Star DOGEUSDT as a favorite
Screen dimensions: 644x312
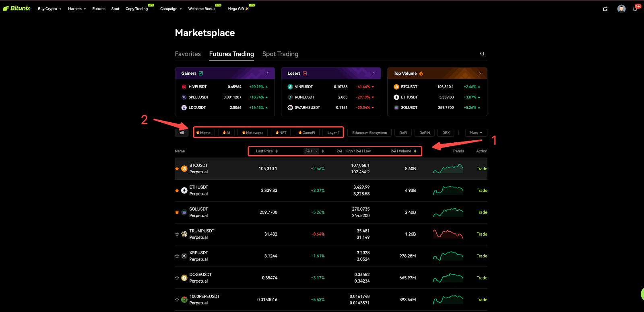[177, 278]
